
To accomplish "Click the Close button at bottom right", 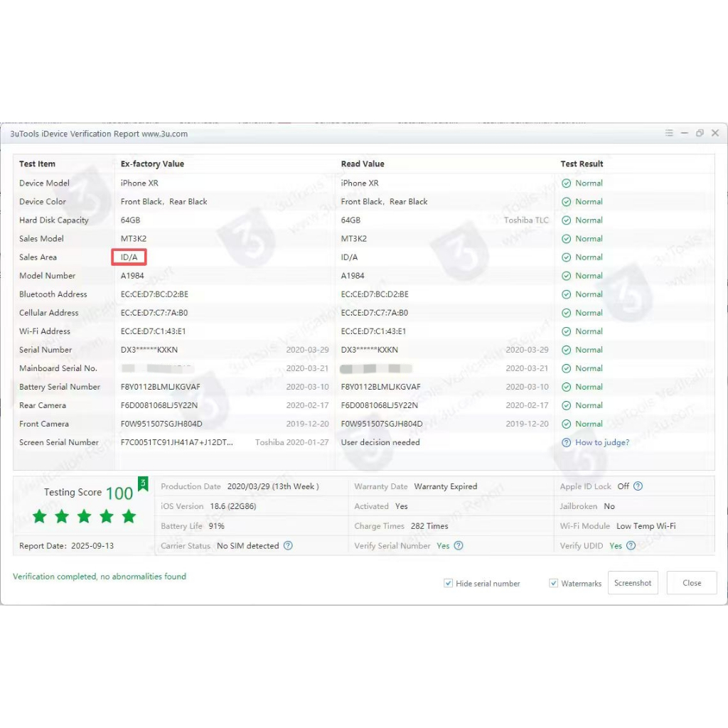I will click(692, 583).
